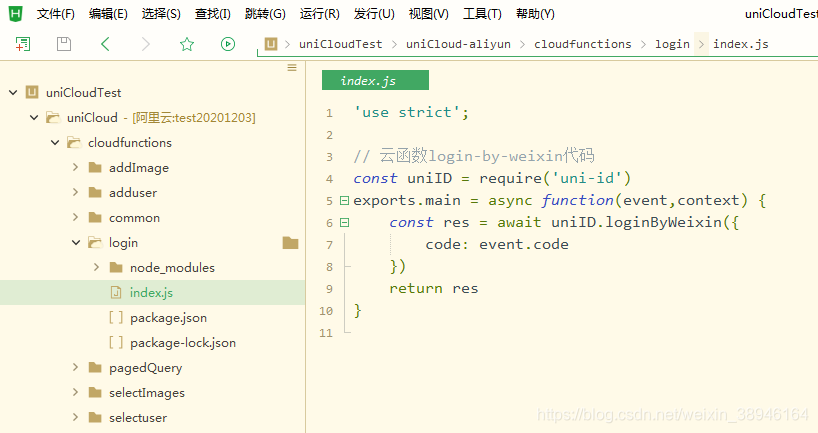818x433 pixels.
Task: Click the selectuser folder icon
Action: click(x=95, y=417)
